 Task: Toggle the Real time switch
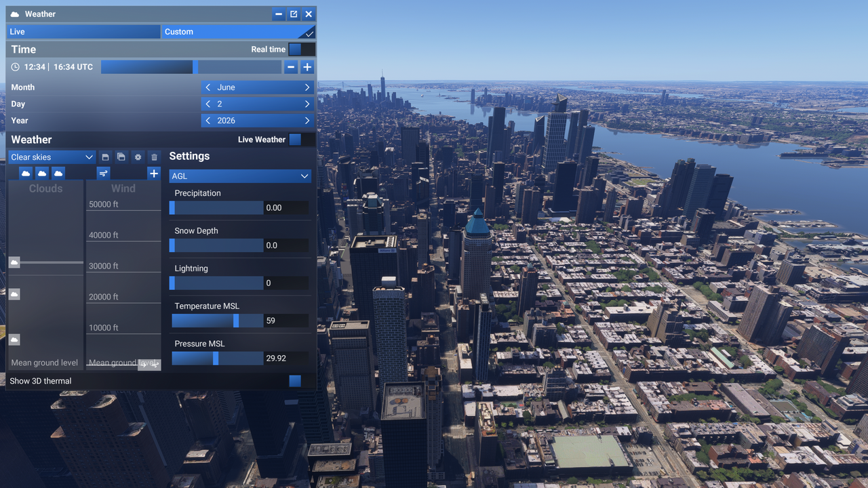301,49
